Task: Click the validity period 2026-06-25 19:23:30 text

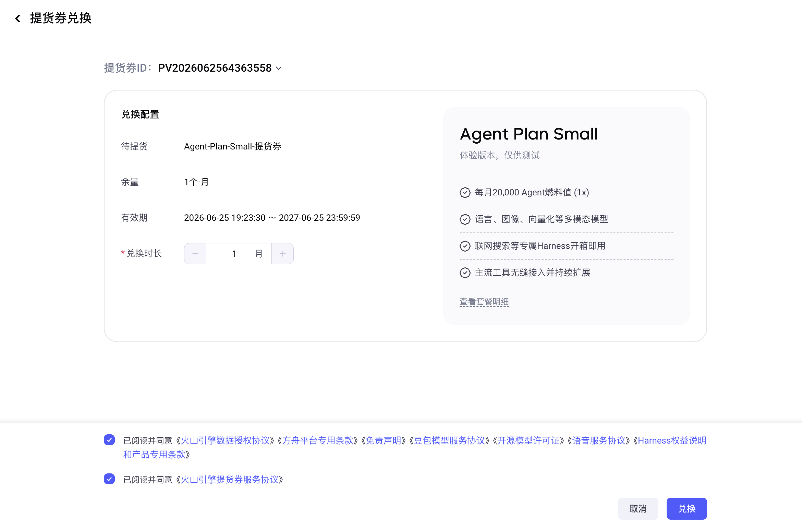Action: [x=225, y=218]
